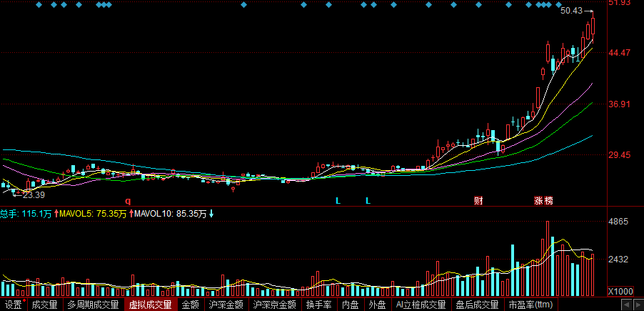This screenshot has width=644, height=311.
Task: Open the 设置 settings tab
Action: [x=13, y=305]
